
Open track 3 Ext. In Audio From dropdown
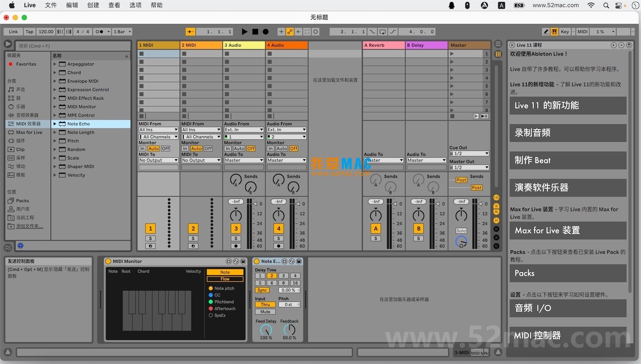(244, 129)
